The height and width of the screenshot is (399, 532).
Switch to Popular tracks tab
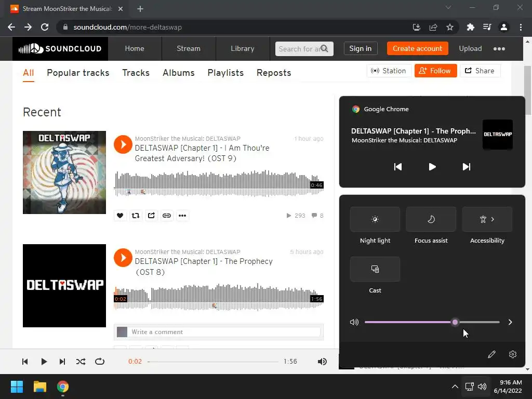(x=78, y=73)
